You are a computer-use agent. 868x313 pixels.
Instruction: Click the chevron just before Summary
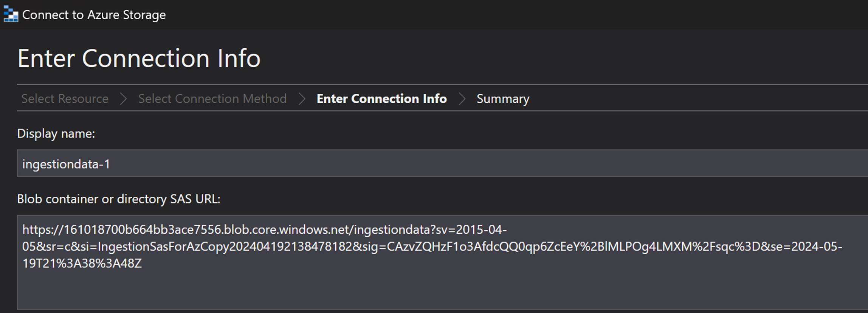pos(462,99)
